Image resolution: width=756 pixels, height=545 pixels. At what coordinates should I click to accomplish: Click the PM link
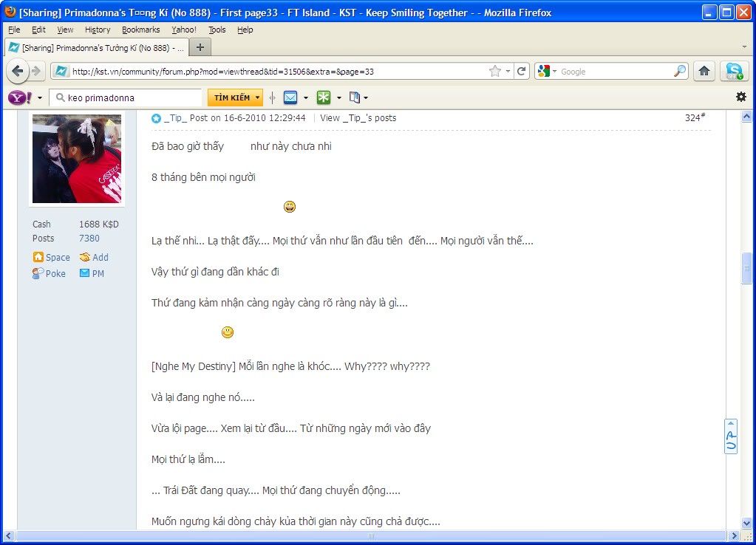[98, 274]
